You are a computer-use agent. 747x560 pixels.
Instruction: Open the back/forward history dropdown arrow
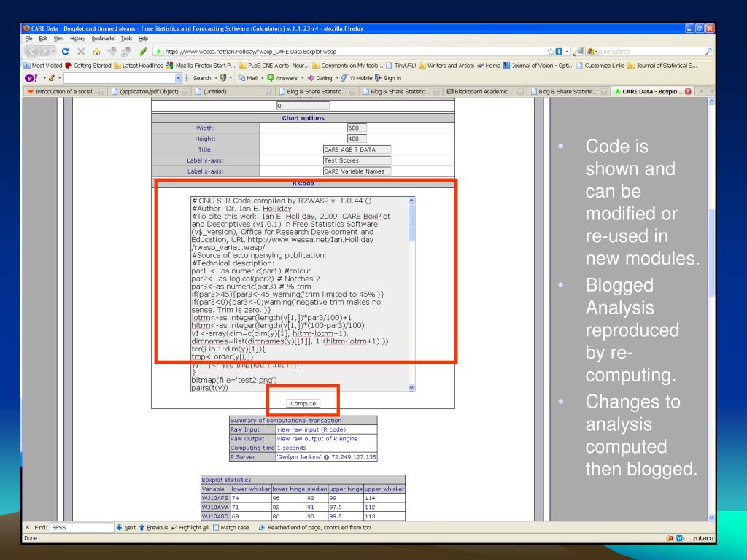(53, 52)
